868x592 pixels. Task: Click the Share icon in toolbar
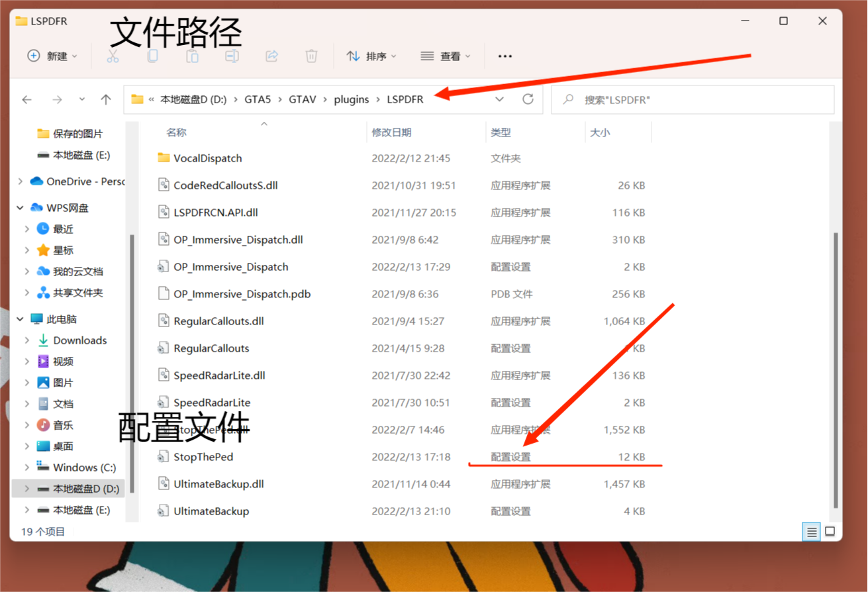[271, 56]
